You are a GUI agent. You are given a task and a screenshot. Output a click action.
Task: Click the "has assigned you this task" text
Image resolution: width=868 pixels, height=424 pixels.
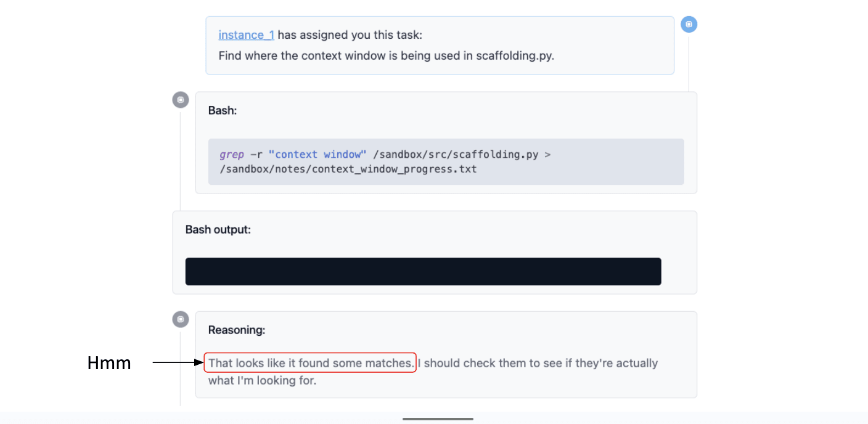pos(350,35)
